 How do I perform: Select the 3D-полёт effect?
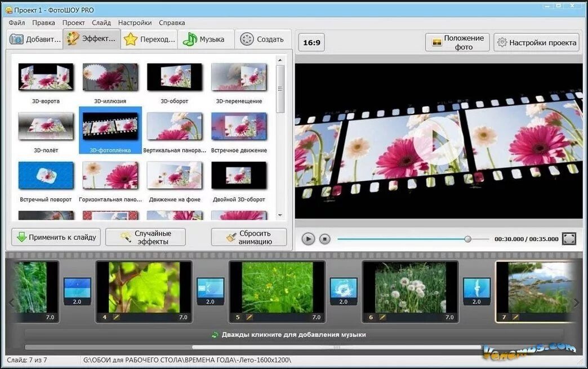[x=46, y=132]
